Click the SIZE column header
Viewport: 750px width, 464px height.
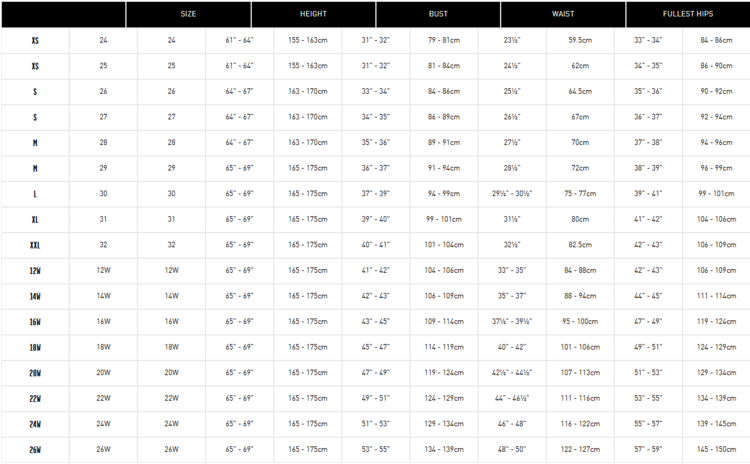coord(188,15)
